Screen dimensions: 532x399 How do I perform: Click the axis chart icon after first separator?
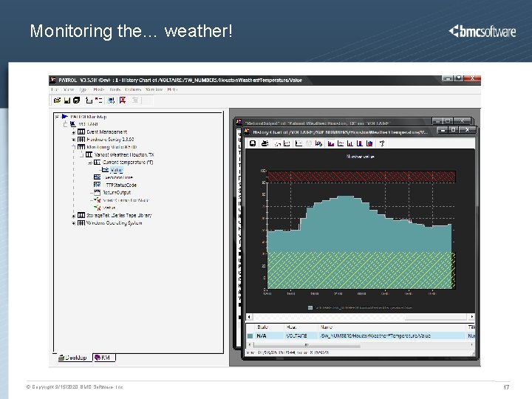pyautogui.click(x=299, y=143)
